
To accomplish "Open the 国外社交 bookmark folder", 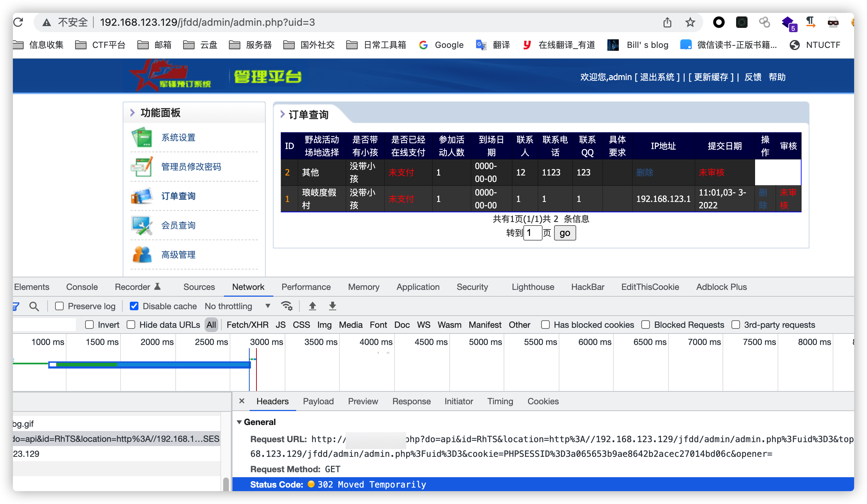I will pos(309,45).
